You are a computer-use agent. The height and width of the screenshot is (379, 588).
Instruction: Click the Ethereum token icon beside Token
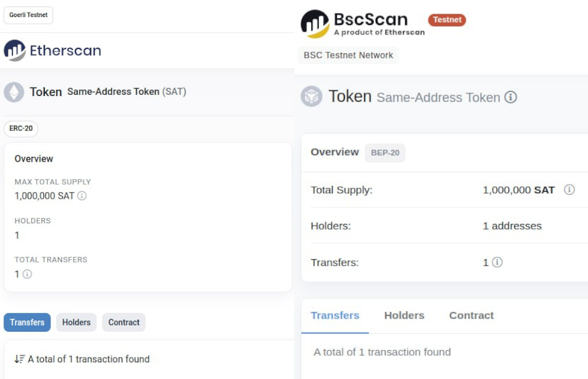(x=14, y=92)
